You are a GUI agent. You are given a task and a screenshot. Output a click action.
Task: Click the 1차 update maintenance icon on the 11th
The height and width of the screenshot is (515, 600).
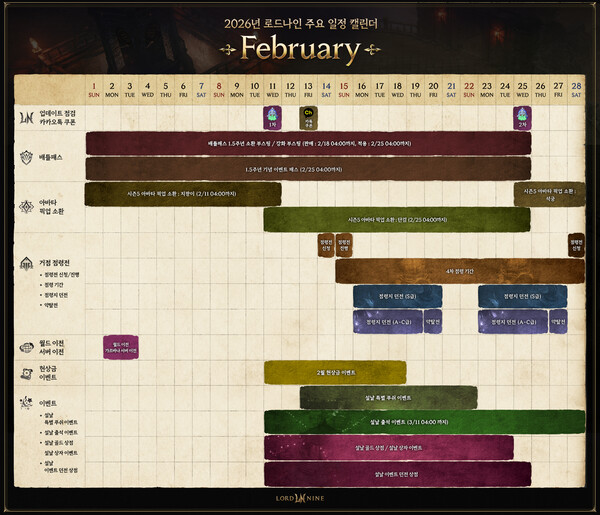tap(273, 118)
